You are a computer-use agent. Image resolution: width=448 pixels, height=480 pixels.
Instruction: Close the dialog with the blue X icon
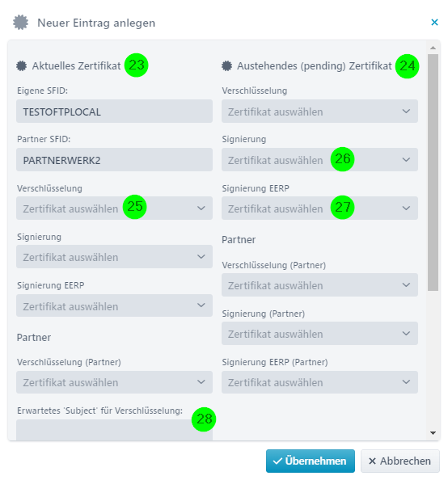pos(434,22)
